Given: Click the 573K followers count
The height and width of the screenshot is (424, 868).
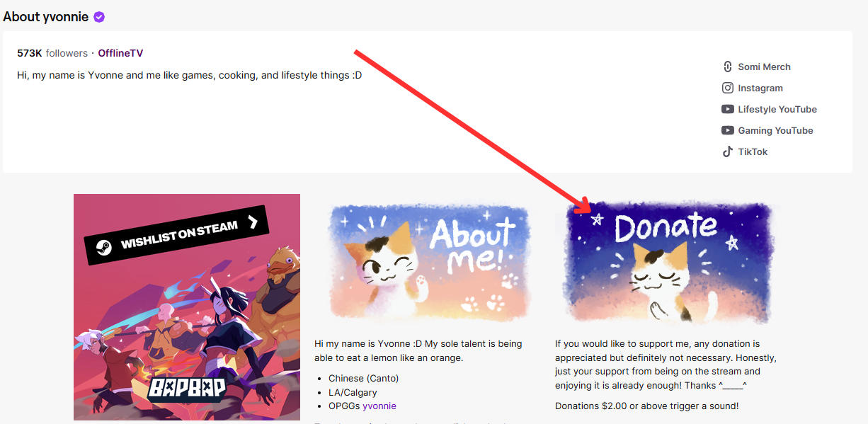Looking at the screenshot, I should 52,53.
